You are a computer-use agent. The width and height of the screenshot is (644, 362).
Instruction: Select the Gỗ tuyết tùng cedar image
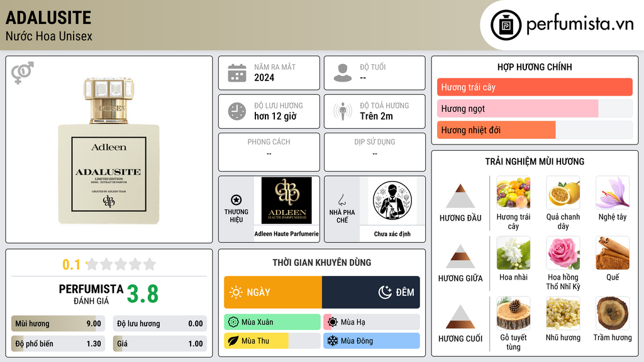[513, 313]
